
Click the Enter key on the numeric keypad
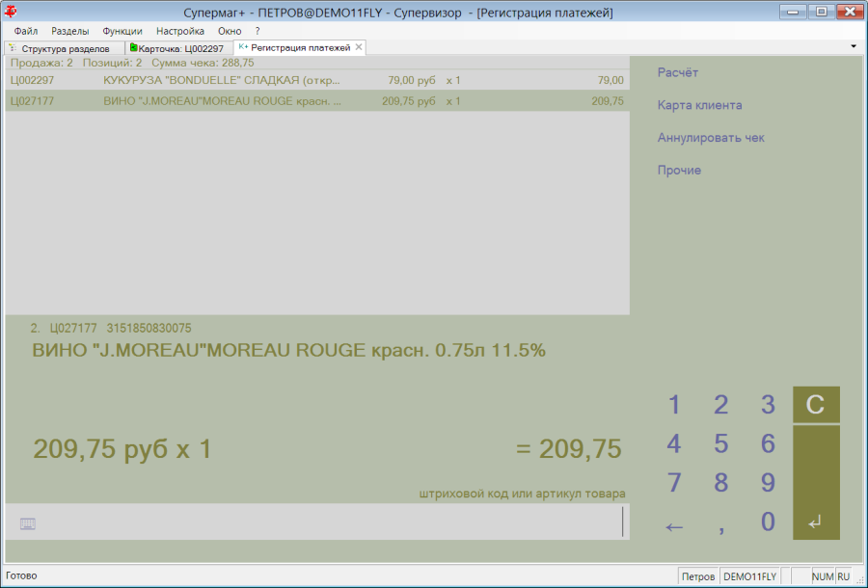[x=816, y=482]
